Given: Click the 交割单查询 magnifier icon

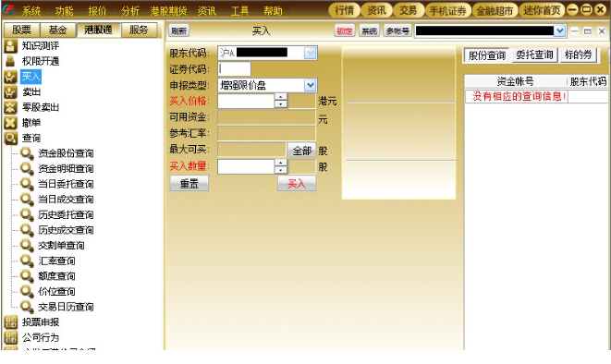Looking at the screenshot, I should [x=27, y=245].
